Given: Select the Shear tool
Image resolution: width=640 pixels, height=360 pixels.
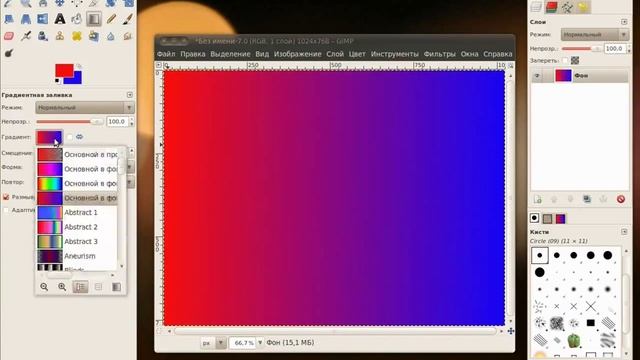Looking at the screenshot, I should (9, 19).
